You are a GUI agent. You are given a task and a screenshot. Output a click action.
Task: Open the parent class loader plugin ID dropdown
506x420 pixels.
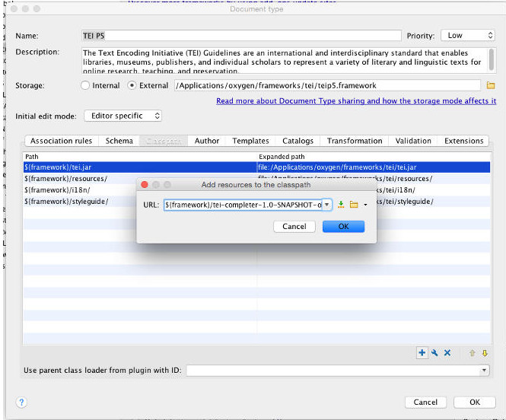click(x=484, y=371)
